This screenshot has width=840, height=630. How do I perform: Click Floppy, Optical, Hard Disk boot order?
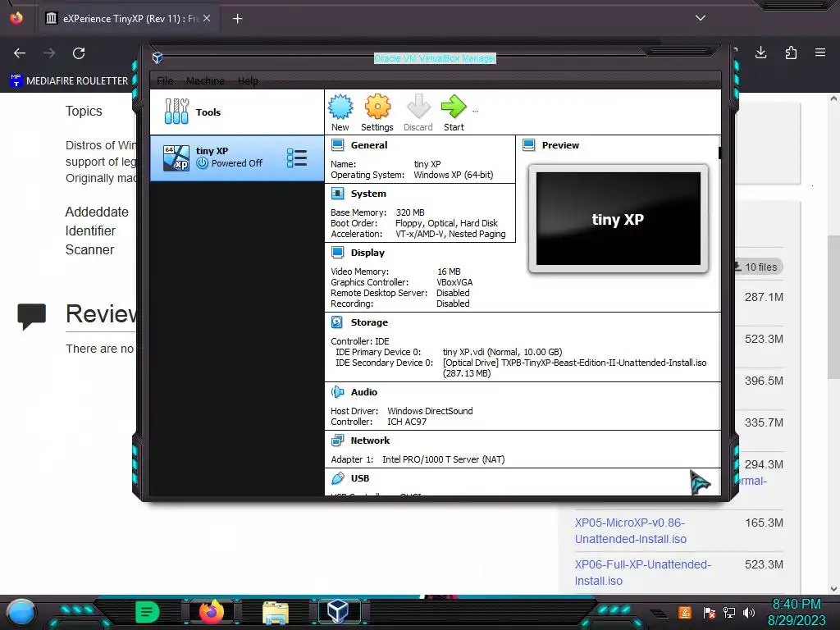click(x=446, y=223)
